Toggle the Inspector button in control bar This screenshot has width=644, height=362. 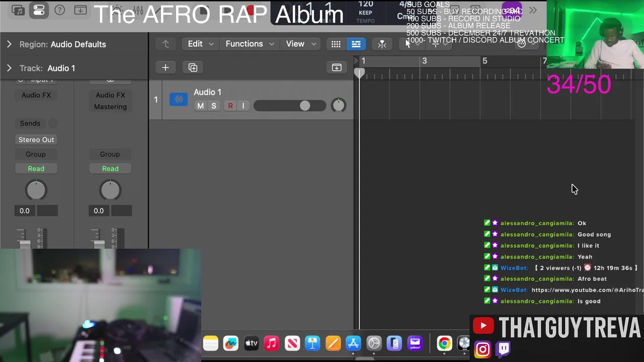tap(39, 10)
